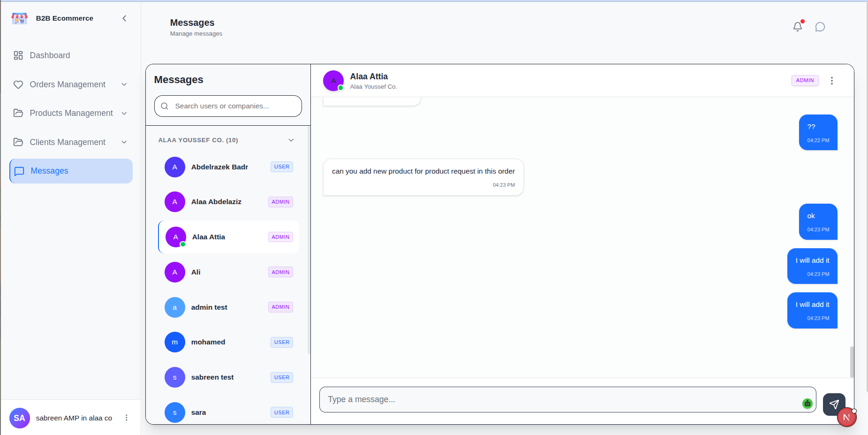Image resolution: width=868 pixels, height=435 pixels.
Task: Open user profile three-dot menu
Action: pyautogui.click(x=126, y=418)
